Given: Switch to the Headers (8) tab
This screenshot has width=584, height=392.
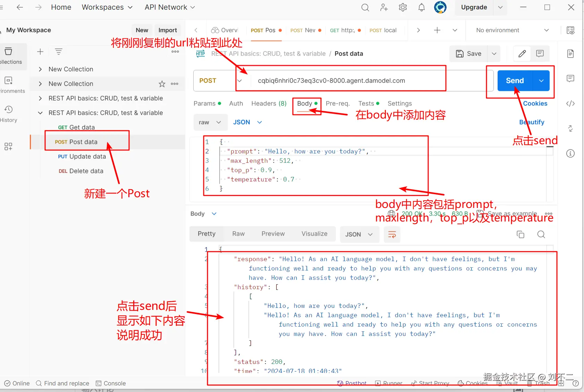Looking at the screenshot, I should click(269, 104).
